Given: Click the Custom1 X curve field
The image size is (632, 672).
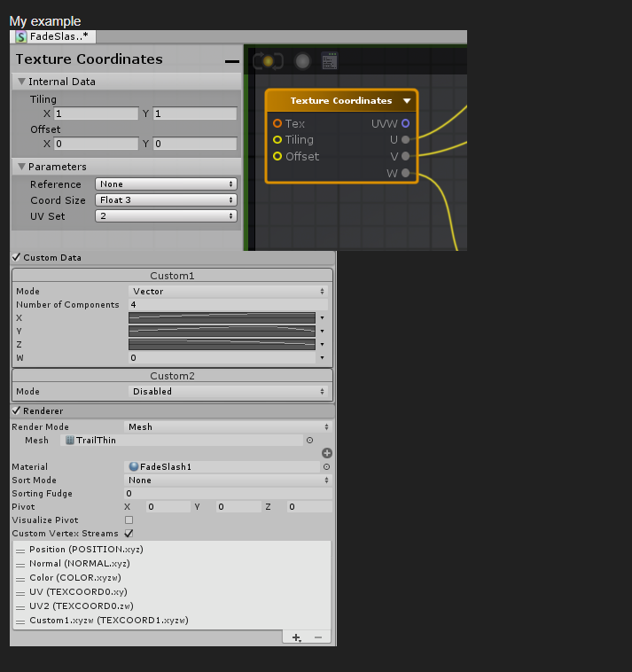Looking at the screenshot, I should [x=222, y=317].
